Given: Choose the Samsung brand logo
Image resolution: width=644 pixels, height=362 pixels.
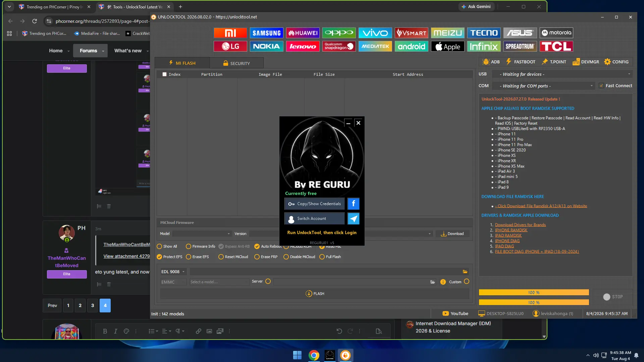Looking at the screenshot, I should (267, 33).
